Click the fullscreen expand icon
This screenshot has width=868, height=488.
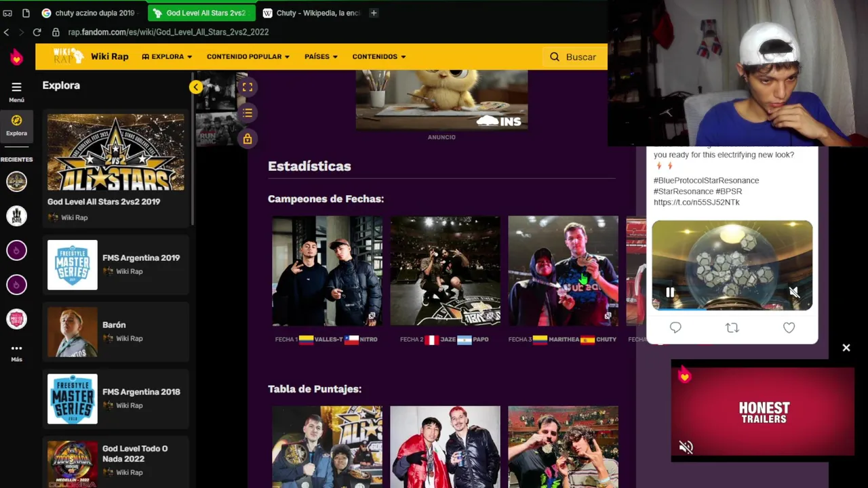click(x=248, y=87)
